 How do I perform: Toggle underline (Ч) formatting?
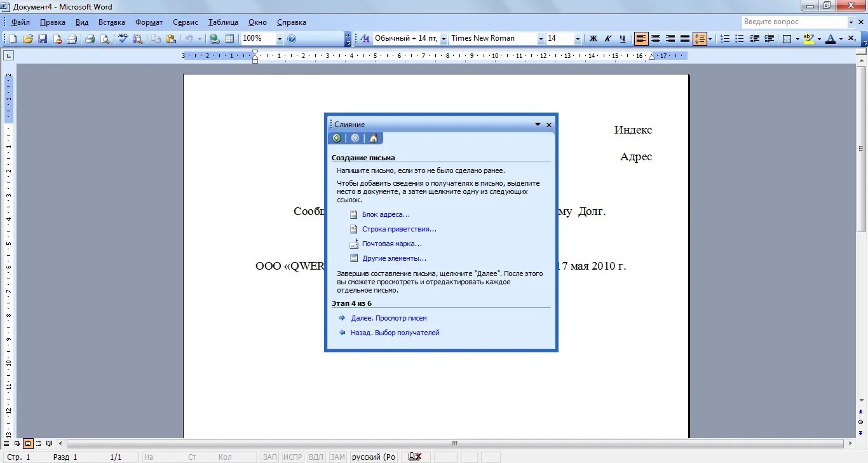[x=623, y=39]
